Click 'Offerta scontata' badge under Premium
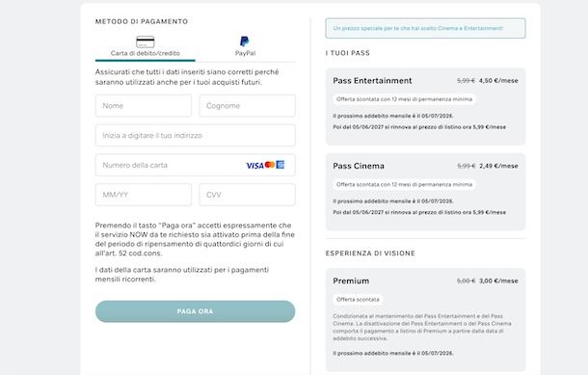This screenshot has height=375, width=588. [358, 299]
